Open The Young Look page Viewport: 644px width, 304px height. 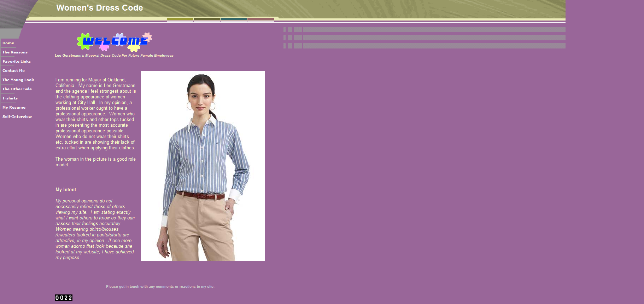tap(18, 80)
